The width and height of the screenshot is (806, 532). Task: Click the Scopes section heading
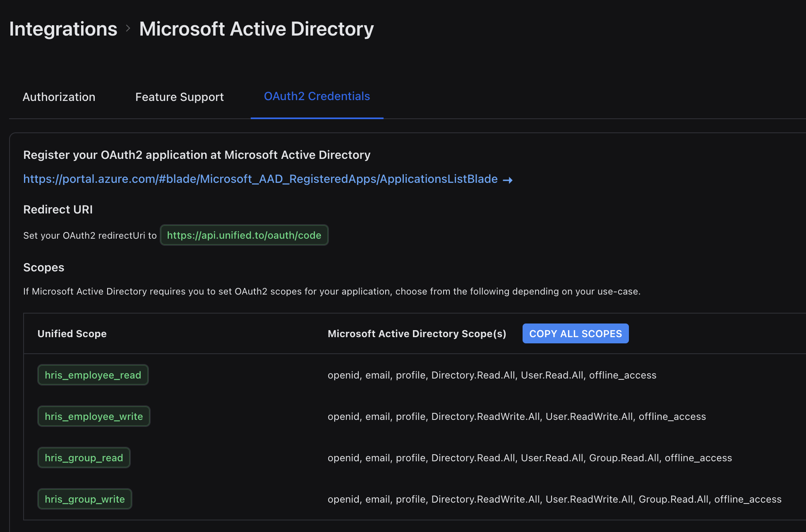[44, 267]
